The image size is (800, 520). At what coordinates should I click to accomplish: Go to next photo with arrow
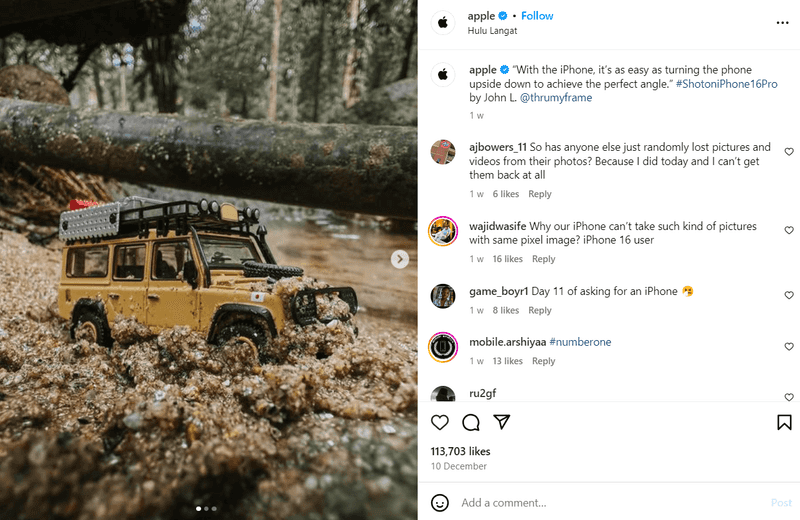click(400, 259)
